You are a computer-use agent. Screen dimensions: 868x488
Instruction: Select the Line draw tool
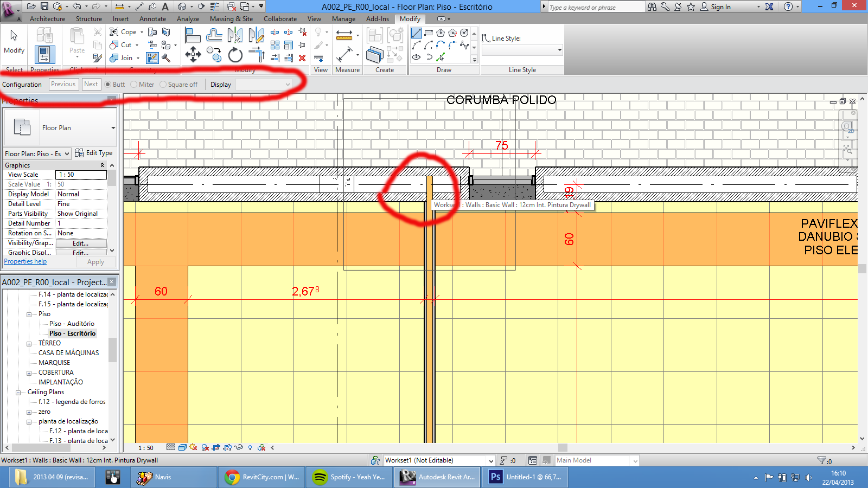pyautogui.click(x=416, y=34)
